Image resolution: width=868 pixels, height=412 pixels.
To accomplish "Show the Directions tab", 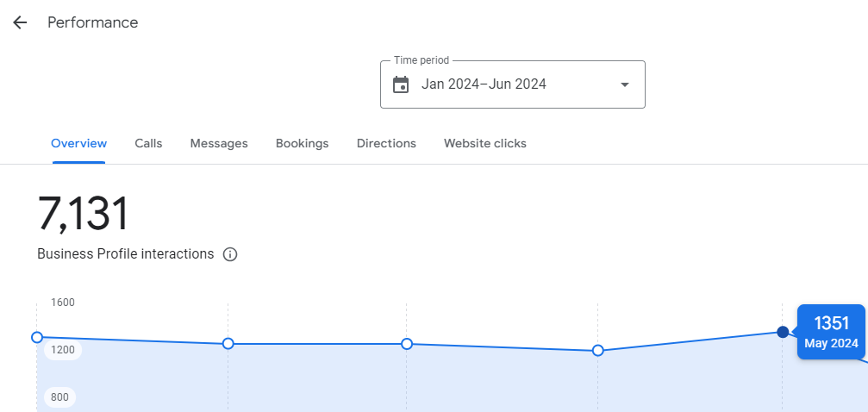I will click(386, 144).
